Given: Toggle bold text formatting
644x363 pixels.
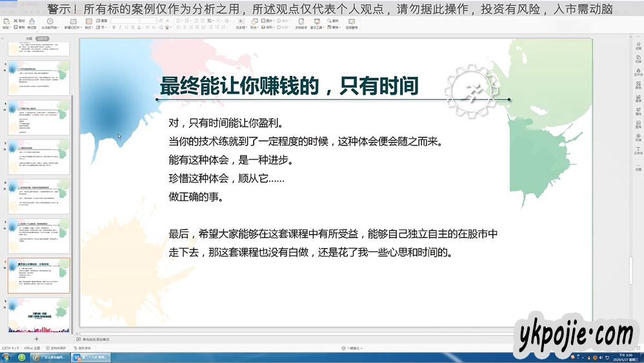Looking at the screenshot, I should [x=114, y=28].
